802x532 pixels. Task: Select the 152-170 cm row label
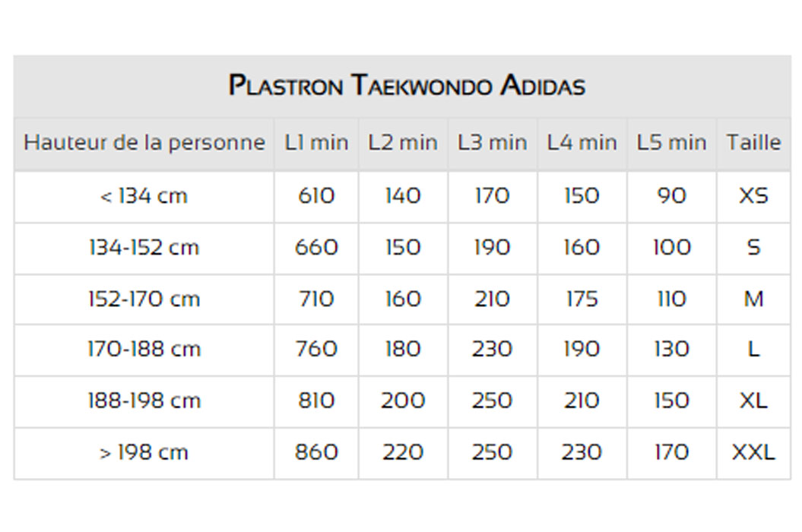[144, 299]
